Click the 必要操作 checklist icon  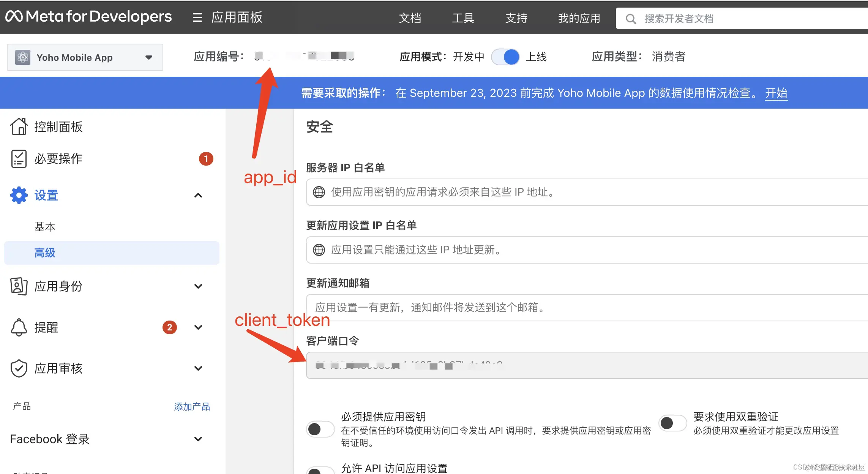tap(19, 158)
